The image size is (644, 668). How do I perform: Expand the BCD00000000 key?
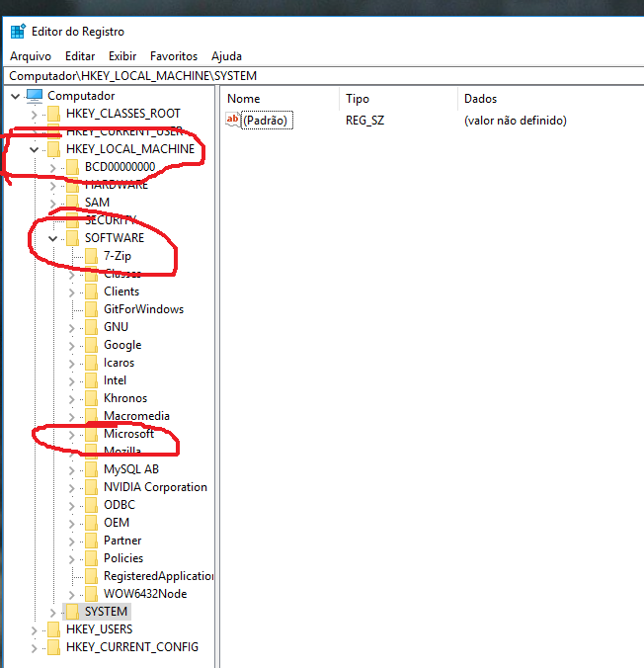[52, 167]
